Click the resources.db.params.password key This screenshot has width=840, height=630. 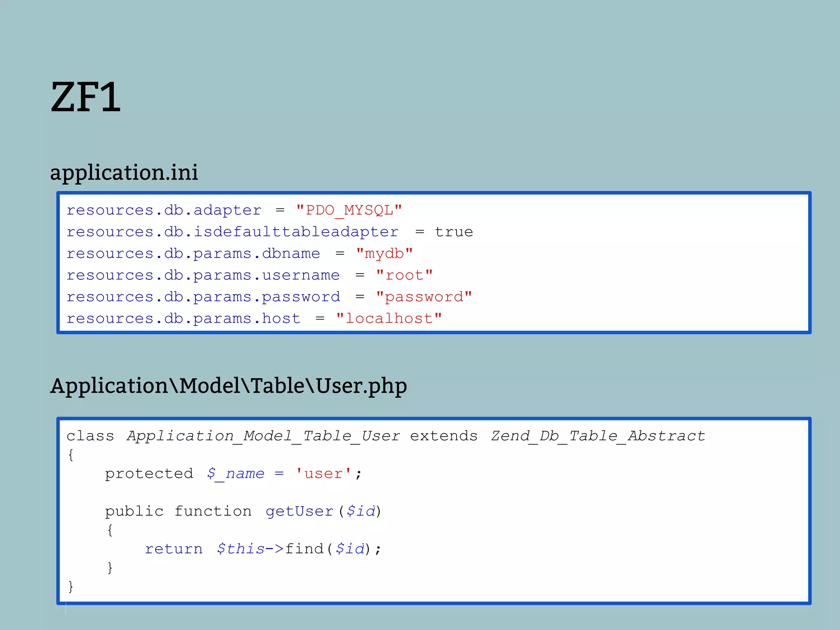[x=203, y=297]
